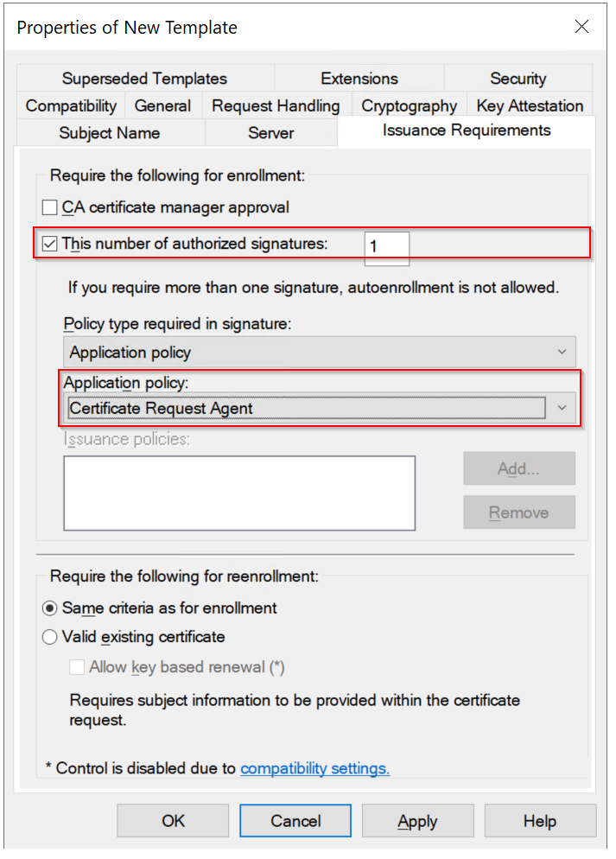Click the OK button
616x859 pixels.
173,821
